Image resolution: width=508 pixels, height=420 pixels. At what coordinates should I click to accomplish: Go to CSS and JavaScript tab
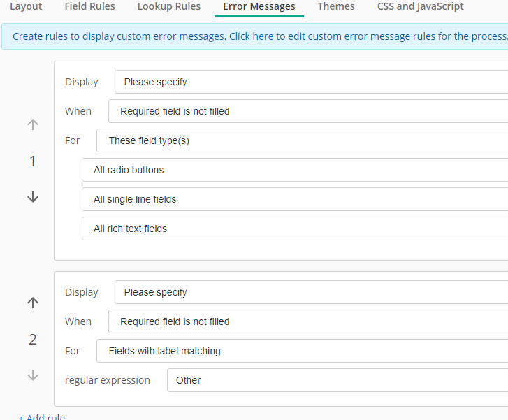tap(420, 6)
